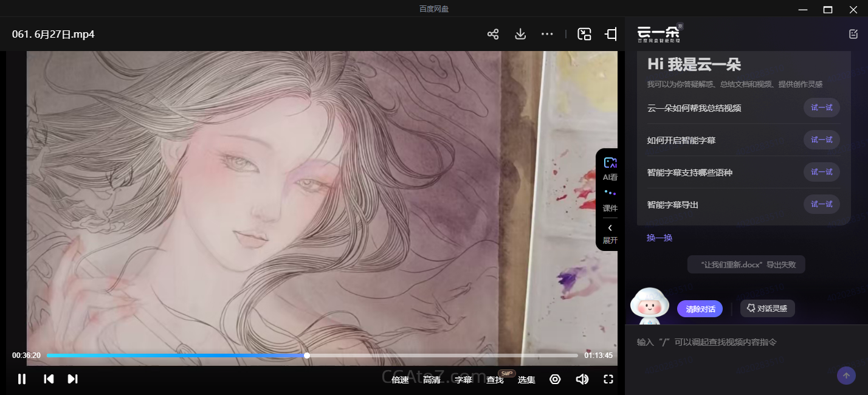Click the video progress bar handle
The width and height of the screenshot is (868, 395).
307,355
